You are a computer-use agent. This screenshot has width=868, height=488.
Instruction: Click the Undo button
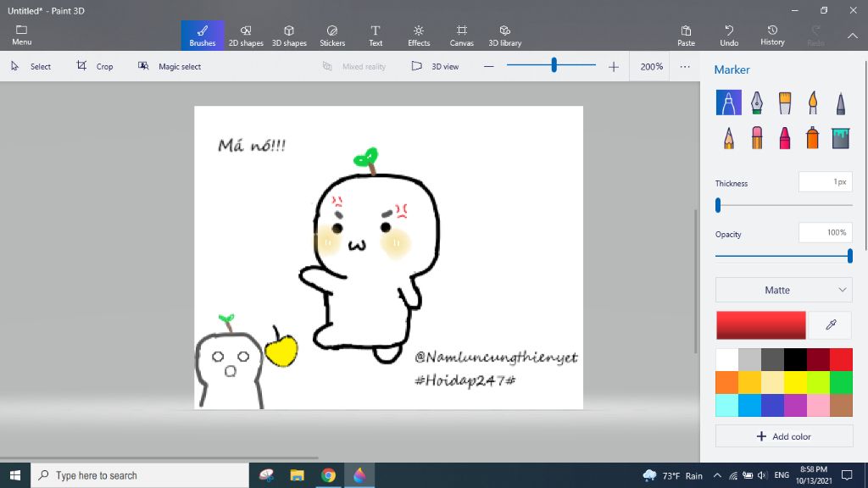(729, 35)
